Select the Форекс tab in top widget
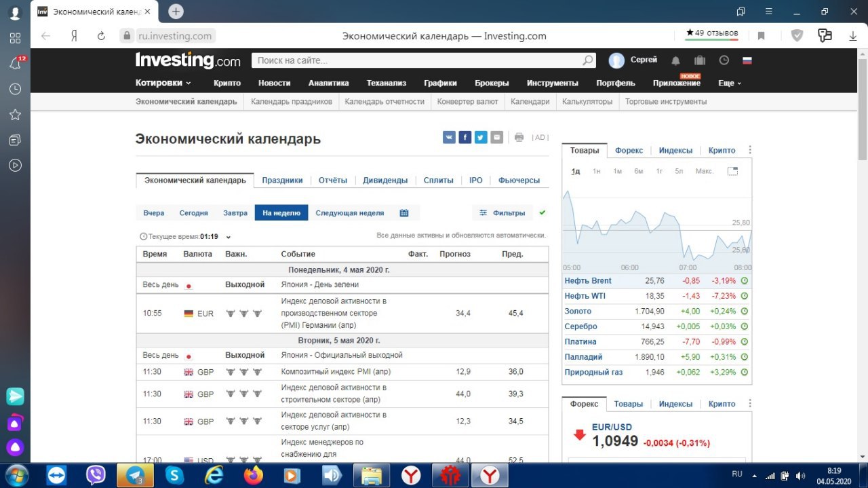The image size is (868, 488). click(x=629, y=151)
